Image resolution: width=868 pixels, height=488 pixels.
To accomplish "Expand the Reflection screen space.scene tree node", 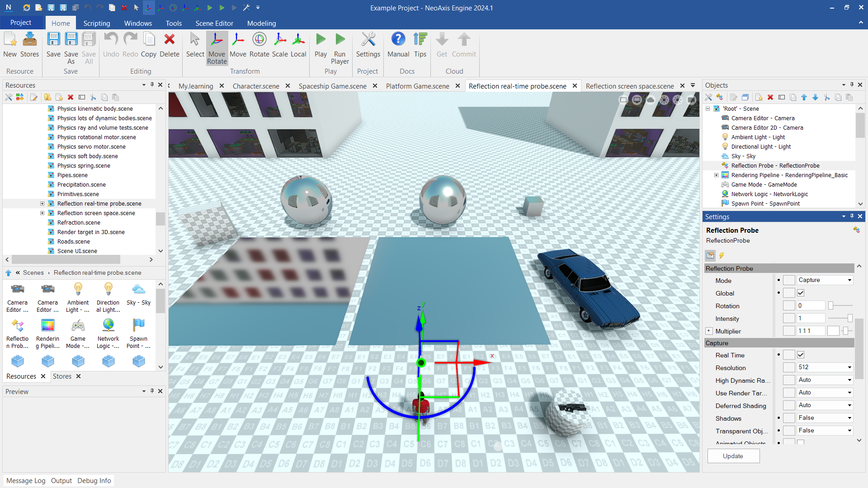I will [x=42, y=213].
